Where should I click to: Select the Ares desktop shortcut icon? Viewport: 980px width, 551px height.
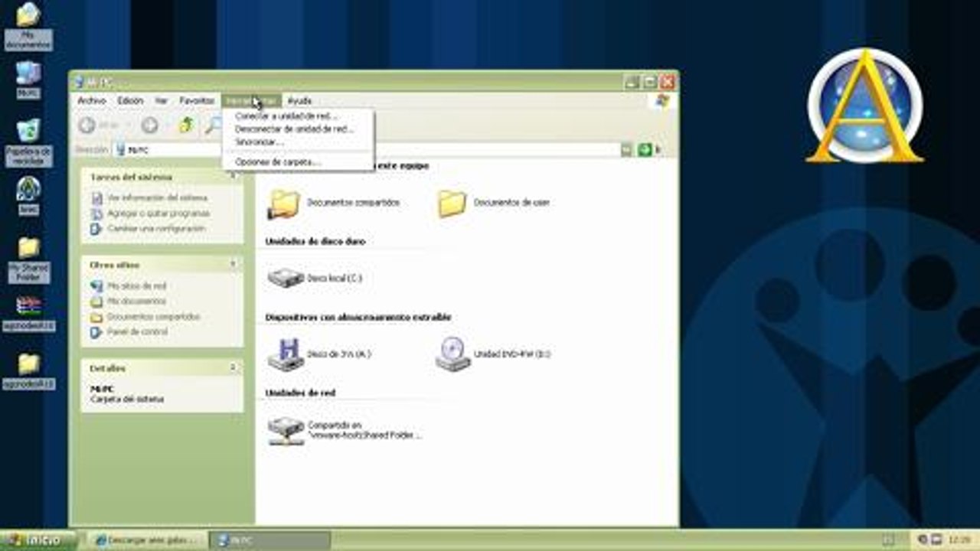click(x=28, y=196)
